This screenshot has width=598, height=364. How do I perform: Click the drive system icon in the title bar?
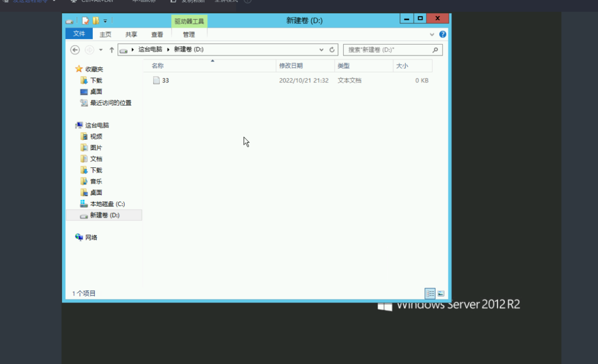point(70,21)
